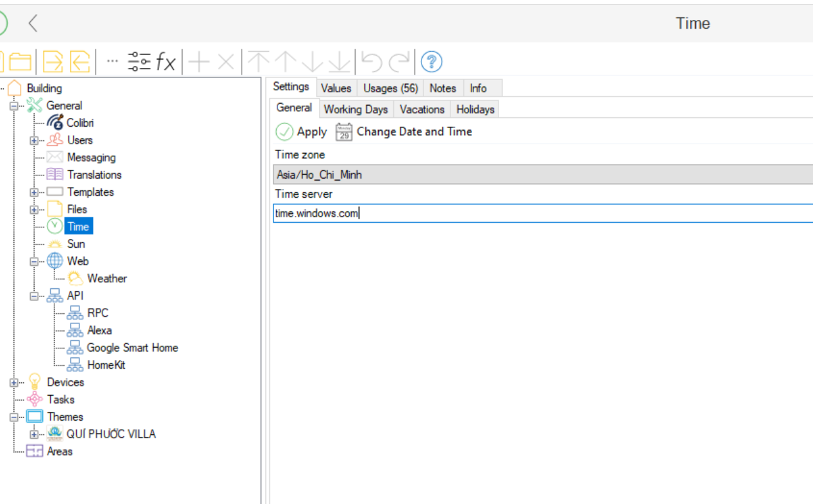Open the Holidays tab
813x504 pixels.
point(475,110)
